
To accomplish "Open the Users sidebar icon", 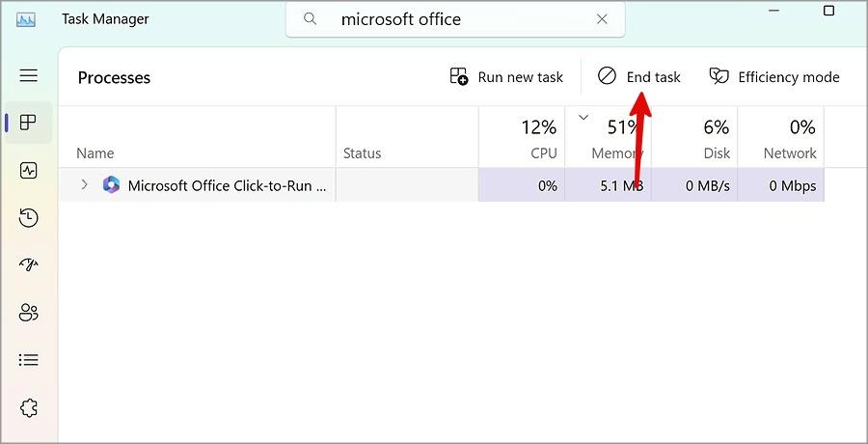I will [28, 313].
